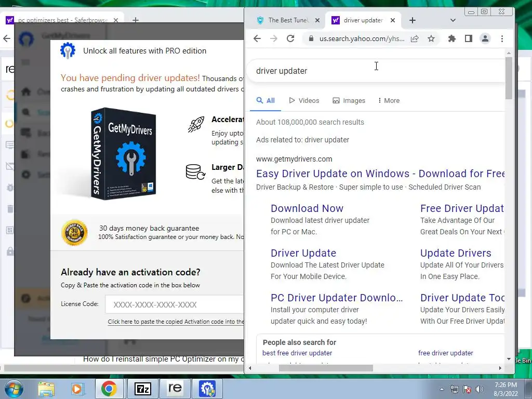Open Windows Explorer from the taskbar
532x399 pixels.
click(x=46, y=389)
